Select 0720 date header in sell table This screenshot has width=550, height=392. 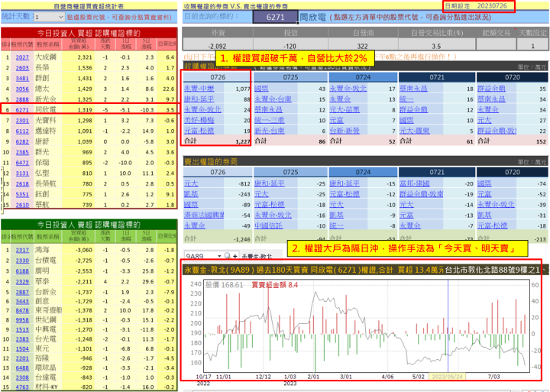pos(512,172)
